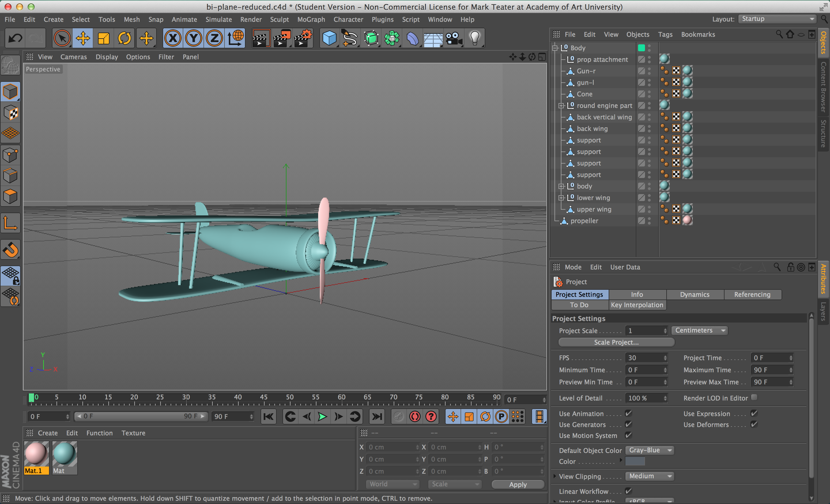Screen dimensions: 830x504
Task: Click the Camera object icon
Action: coord(454,38)
